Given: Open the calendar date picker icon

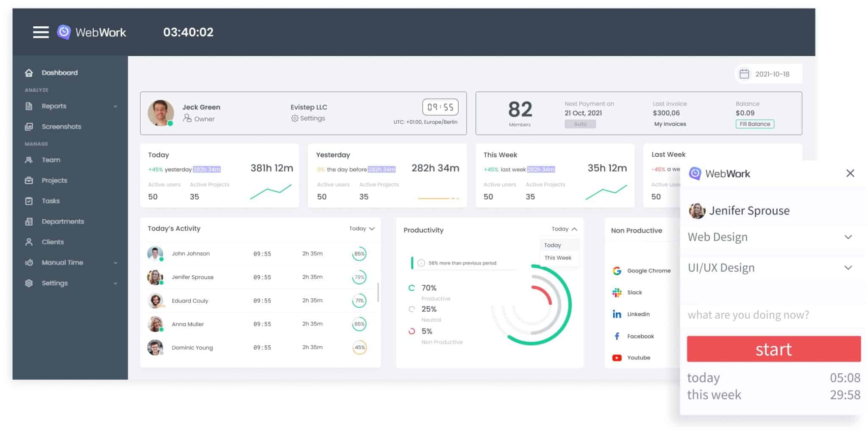Looking at the screenshot, I should tap(745, 73).
